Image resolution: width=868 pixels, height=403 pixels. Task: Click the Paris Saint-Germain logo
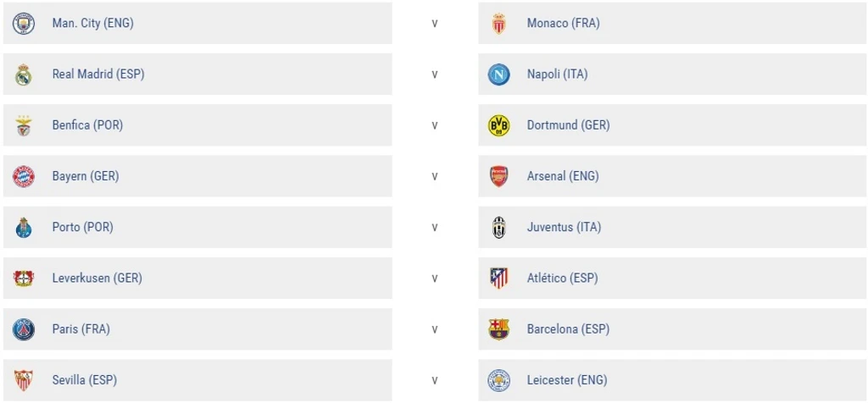[24, 329]
